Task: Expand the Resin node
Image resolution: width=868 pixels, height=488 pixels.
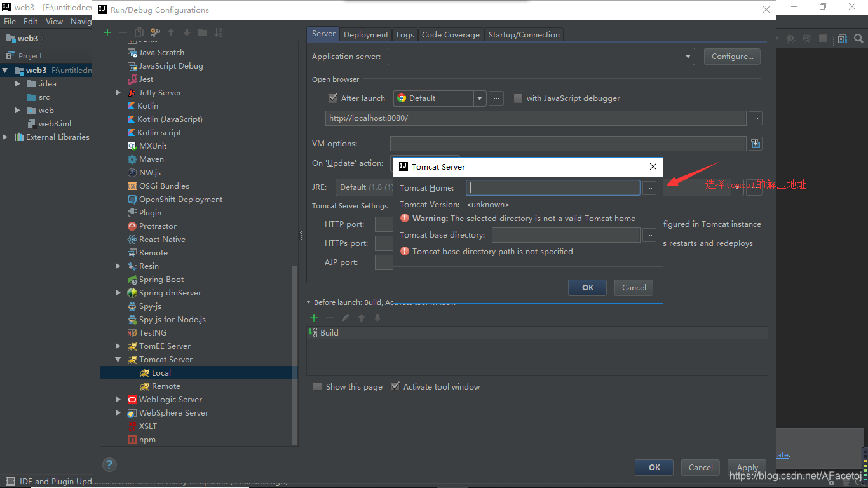Action: point(118,266)
